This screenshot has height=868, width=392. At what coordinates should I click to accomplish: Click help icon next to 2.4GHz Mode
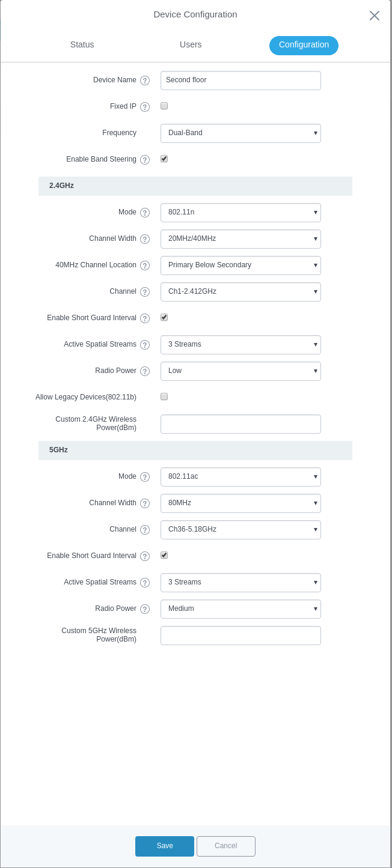point(145,213)
